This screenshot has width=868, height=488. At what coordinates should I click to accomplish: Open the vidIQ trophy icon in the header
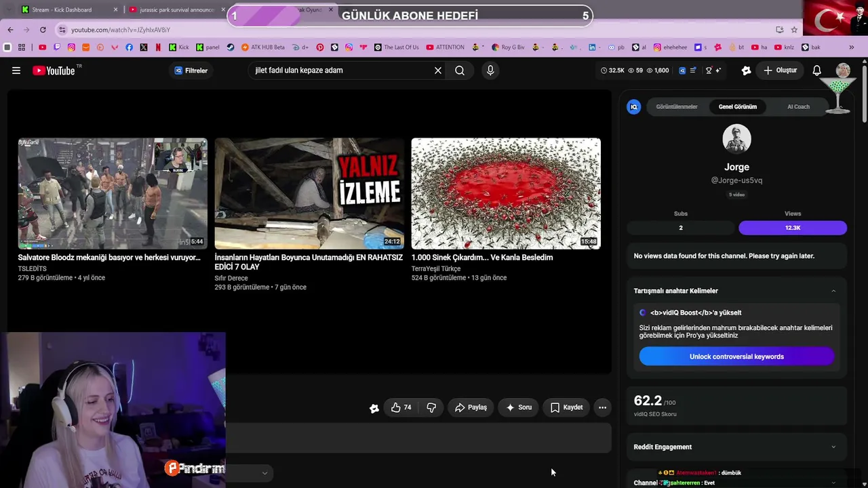tap(709, 70)
